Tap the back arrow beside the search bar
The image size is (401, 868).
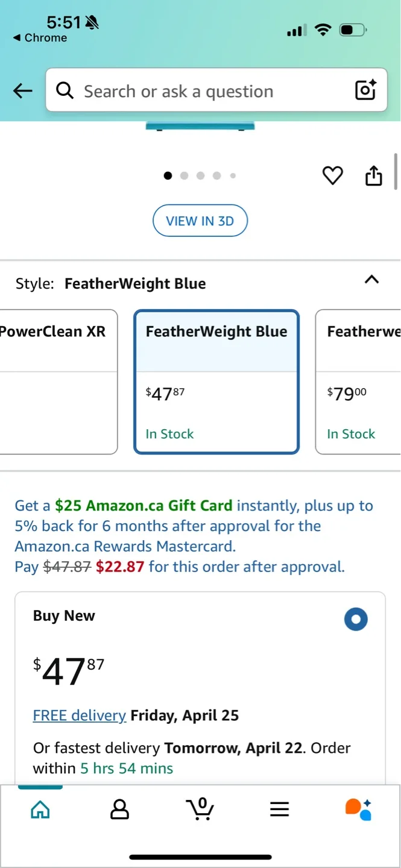22,90
